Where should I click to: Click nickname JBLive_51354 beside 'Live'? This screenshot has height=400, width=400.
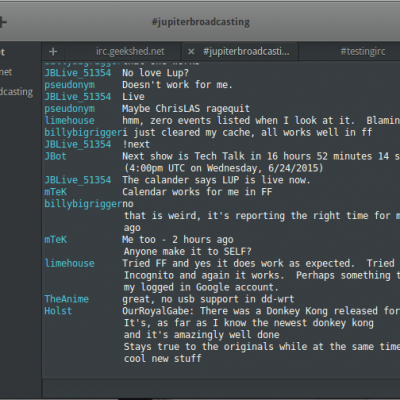click(78, 97)
